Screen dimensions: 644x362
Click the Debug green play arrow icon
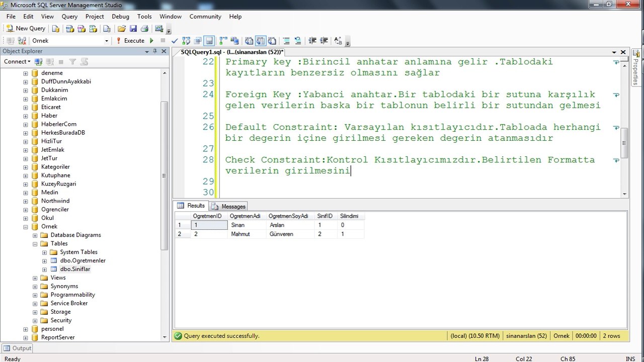click(151, 41)
